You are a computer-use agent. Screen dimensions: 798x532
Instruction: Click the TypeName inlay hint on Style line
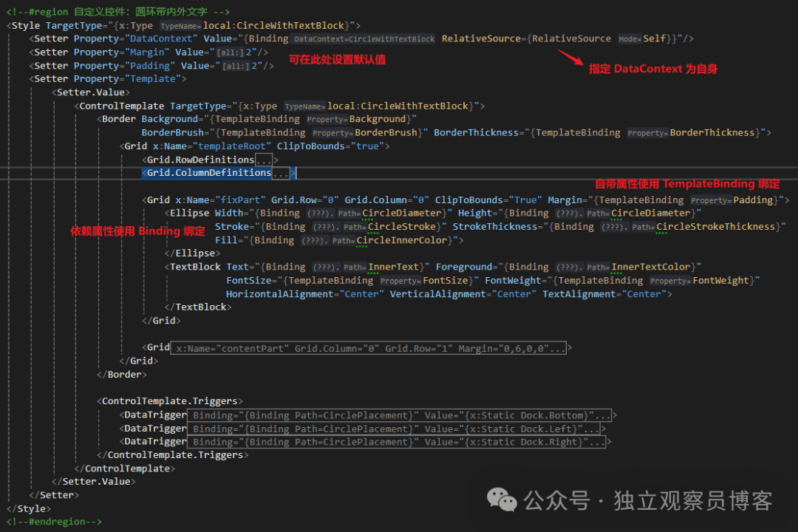180,26
